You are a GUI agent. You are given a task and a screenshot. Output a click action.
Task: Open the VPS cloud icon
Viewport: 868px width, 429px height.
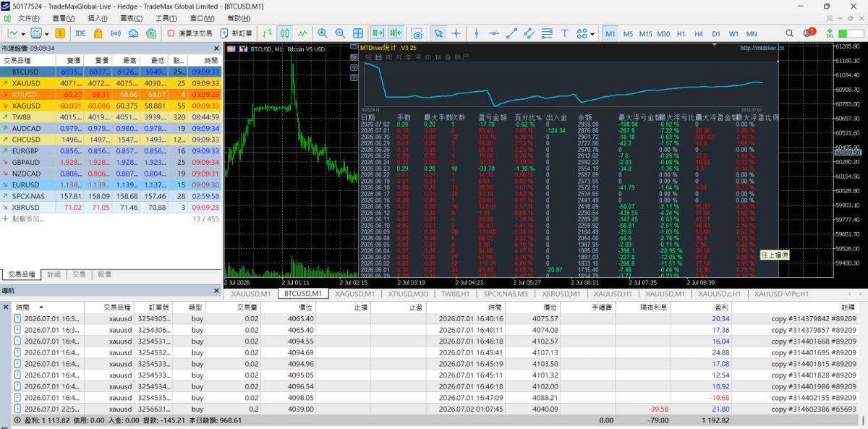[x=134, y=33]
